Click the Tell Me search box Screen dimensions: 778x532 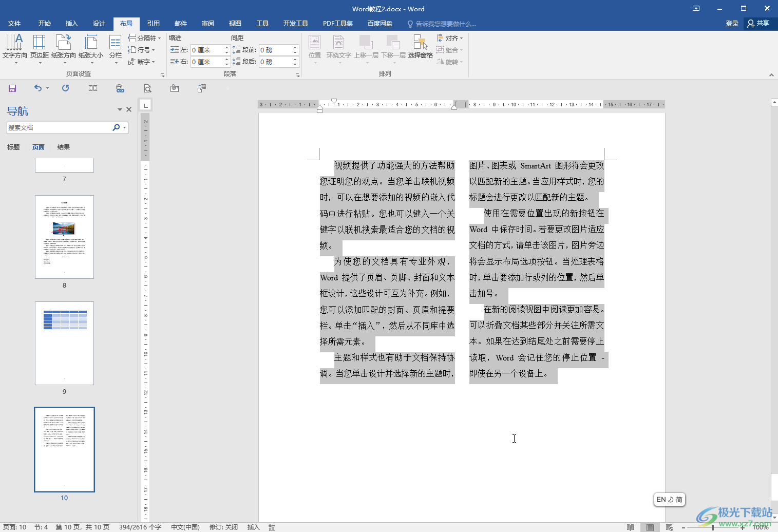(442, 24)
